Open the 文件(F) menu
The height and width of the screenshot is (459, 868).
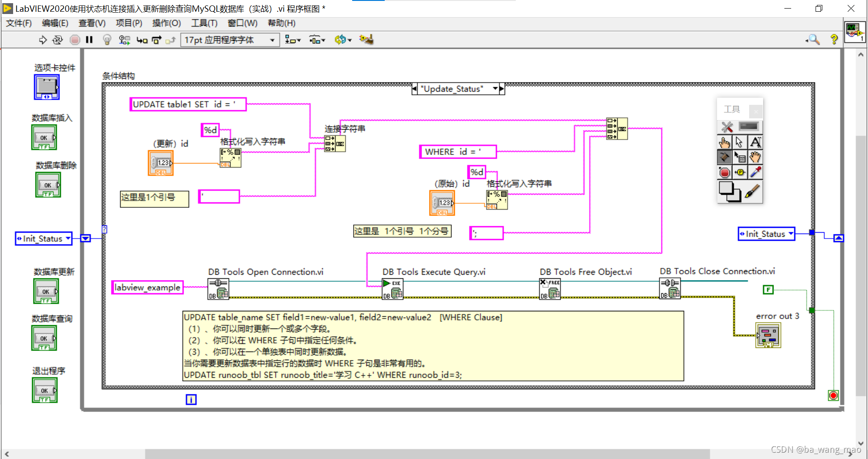19,23
